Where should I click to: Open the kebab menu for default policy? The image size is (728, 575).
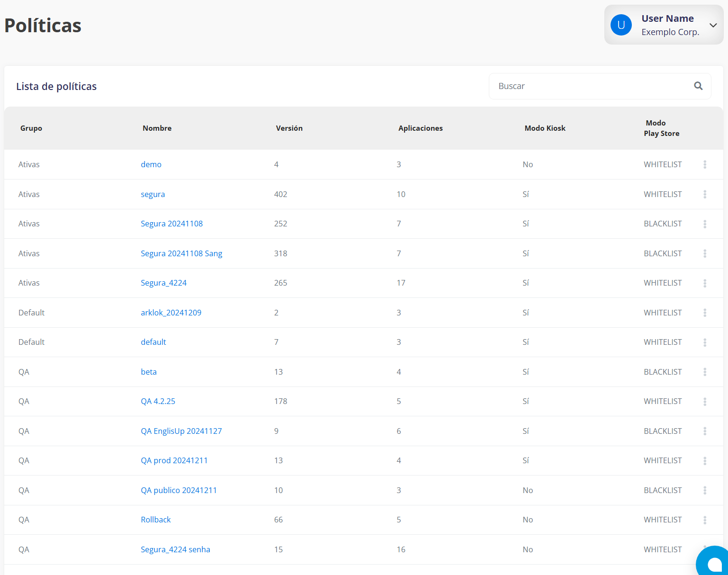click(705, 342)
